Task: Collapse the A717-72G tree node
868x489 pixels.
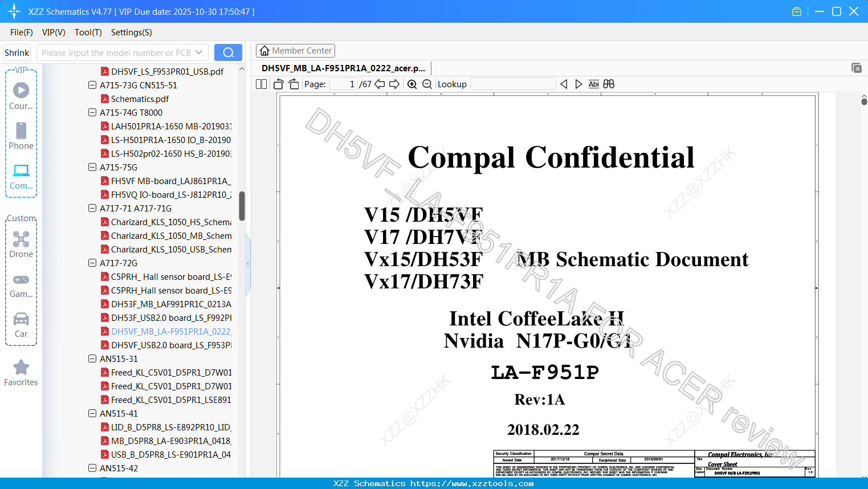Action: [x=92, y=263]
